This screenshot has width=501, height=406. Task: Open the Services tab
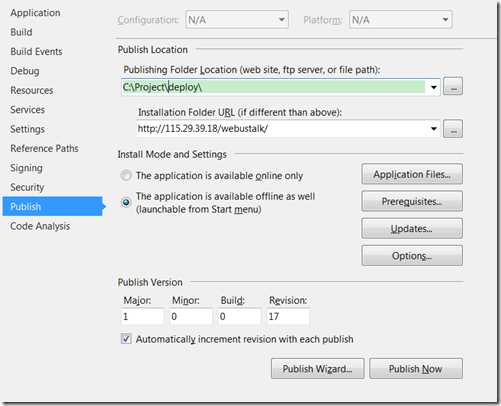point(27,110)
